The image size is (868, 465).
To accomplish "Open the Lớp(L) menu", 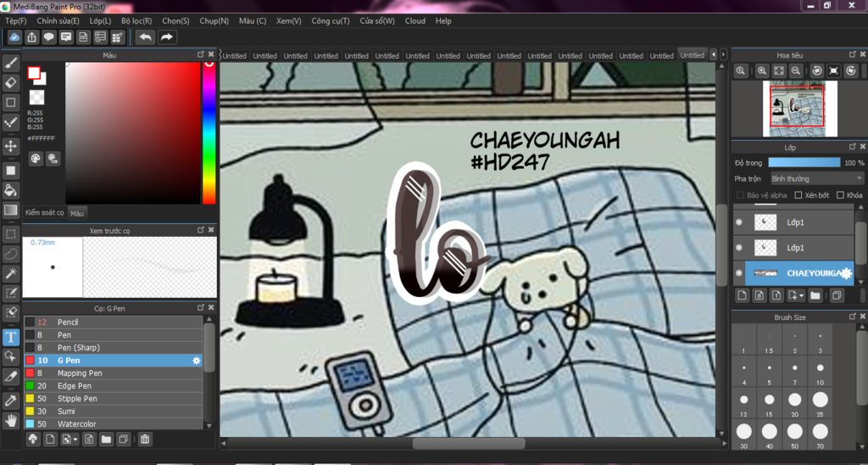I will click(100, 21).
